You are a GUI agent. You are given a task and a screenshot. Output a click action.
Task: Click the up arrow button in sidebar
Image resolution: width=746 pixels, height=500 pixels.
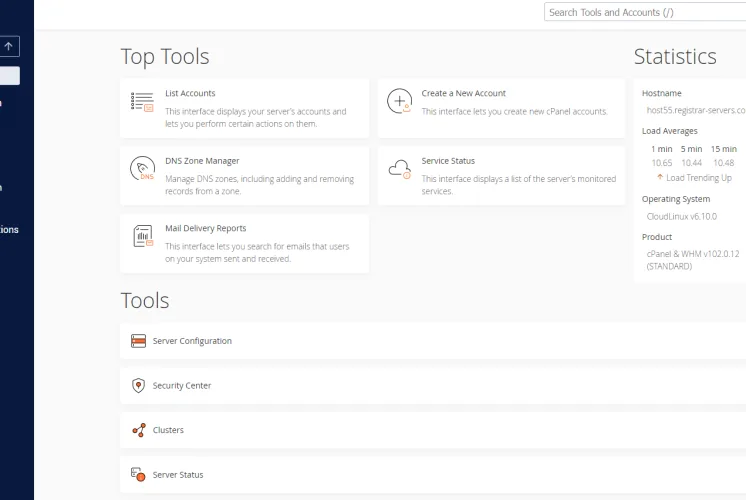[x=9, y=47]
